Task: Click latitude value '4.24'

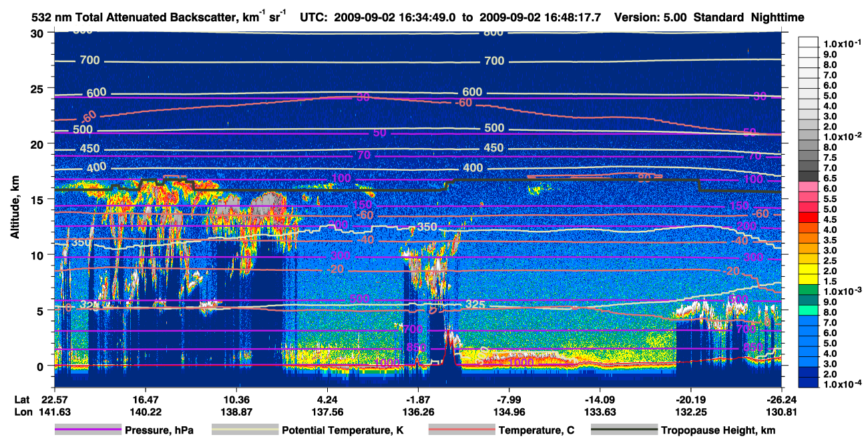Action: click(x=327, y=399)
